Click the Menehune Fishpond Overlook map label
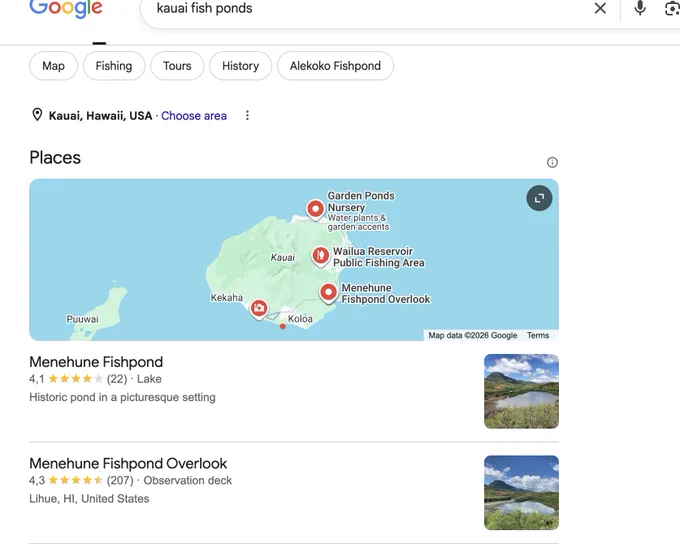Screen dimensions: 680x548 pos(386,294)
